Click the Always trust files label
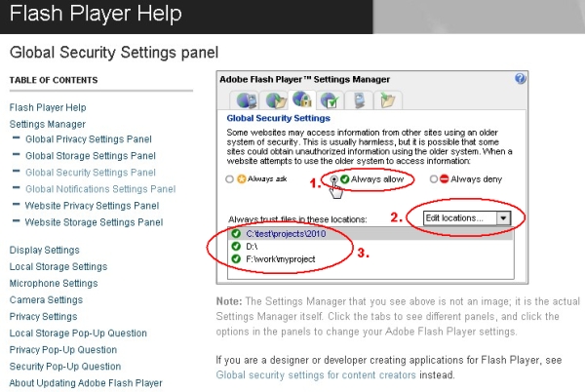This screenshot has width=585, height=392. [x=297, y=219]
